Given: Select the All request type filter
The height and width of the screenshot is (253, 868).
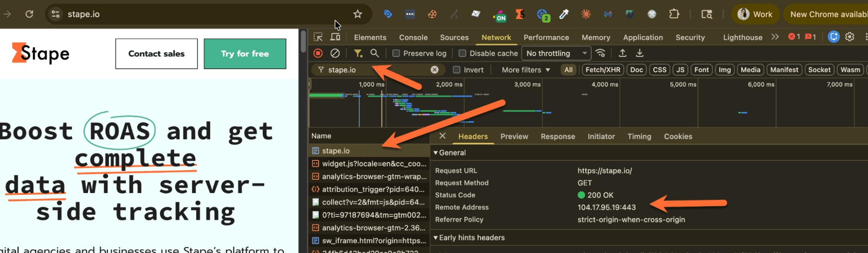Looking at the screenshot, I should (x=568, y=70).
